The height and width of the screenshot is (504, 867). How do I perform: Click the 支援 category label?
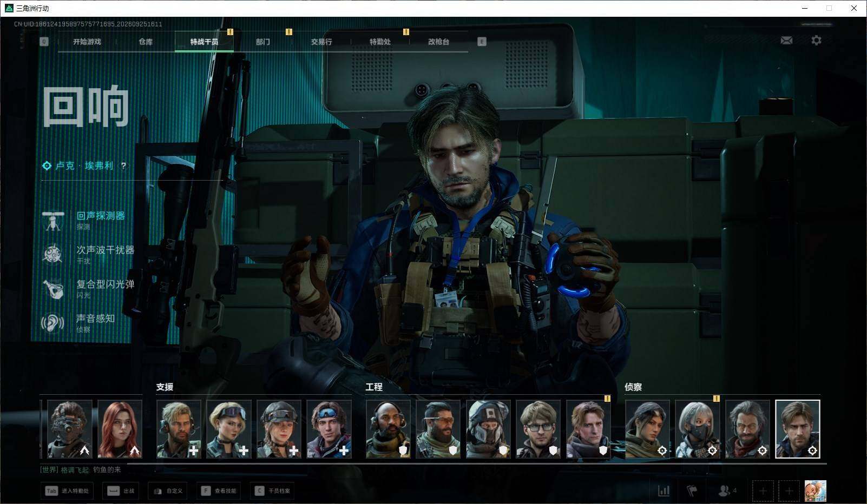165,387
